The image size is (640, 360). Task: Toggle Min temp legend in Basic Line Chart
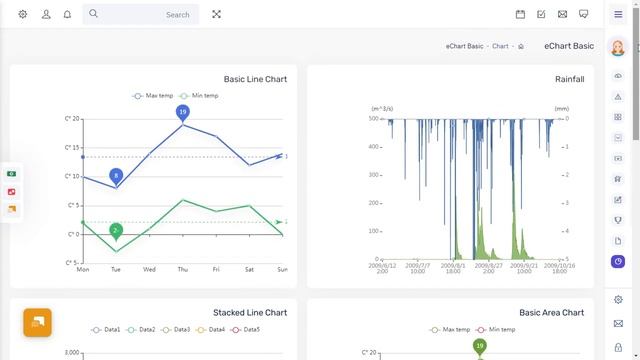pyautogui.click(x=199, y=96)
